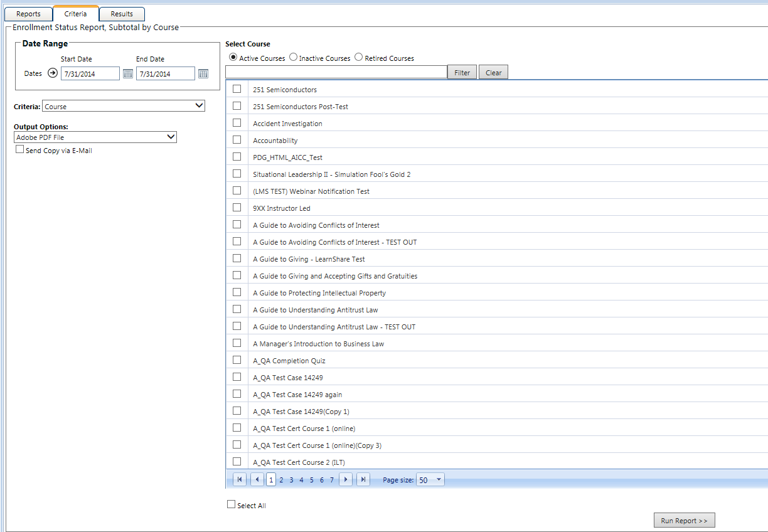Enable Send Copy via E-Mail

click(x=20, y=150)
